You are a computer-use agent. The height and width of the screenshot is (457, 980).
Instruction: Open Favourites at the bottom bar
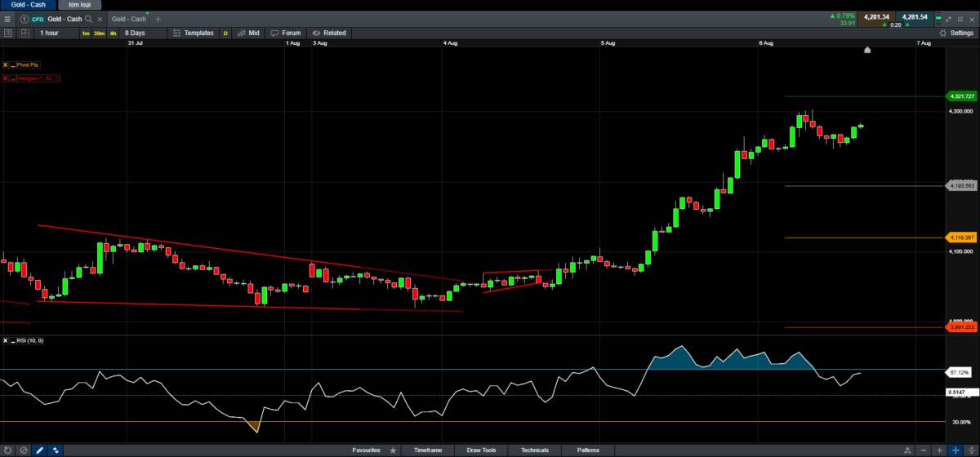coord(367,450)
